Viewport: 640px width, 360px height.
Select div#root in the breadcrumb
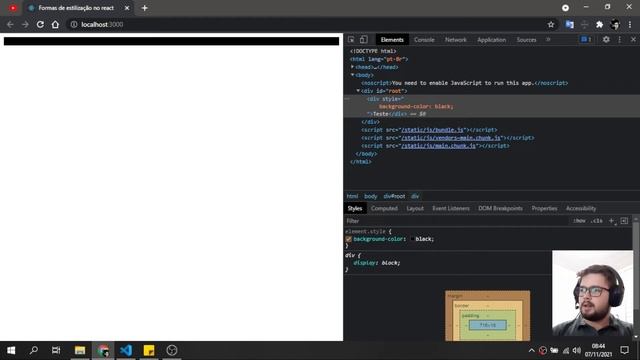(394, 196)
